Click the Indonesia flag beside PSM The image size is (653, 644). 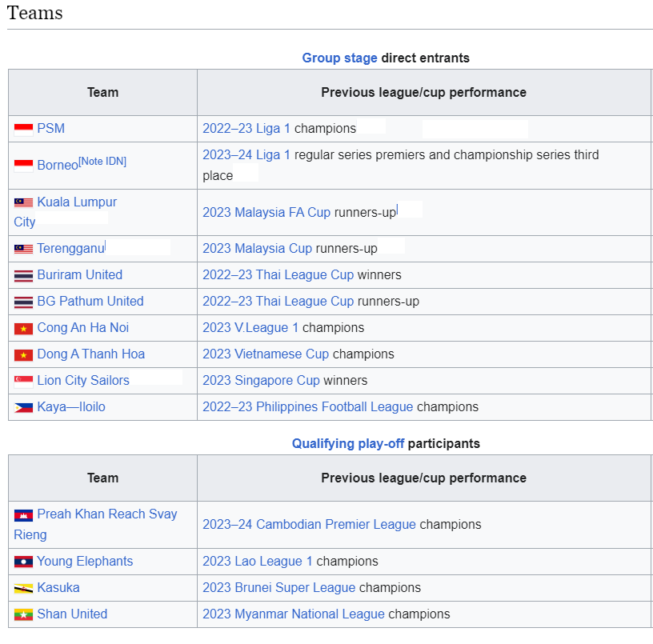23,130
